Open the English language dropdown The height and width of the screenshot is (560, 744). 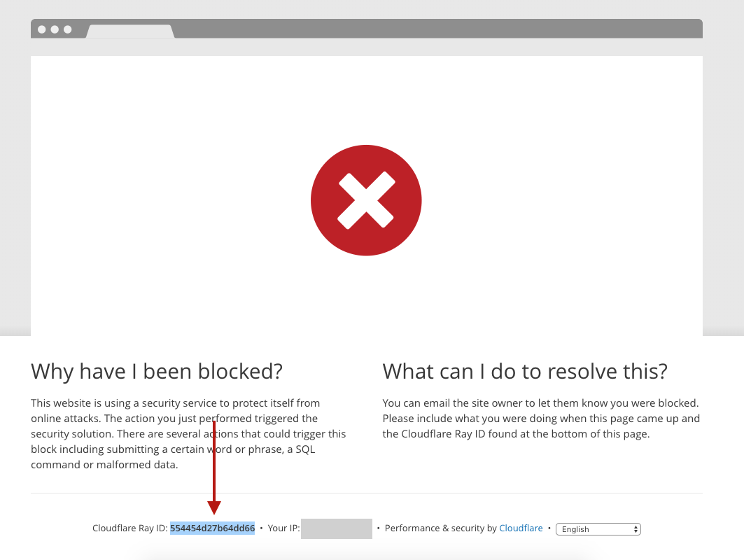coord(598,529)
